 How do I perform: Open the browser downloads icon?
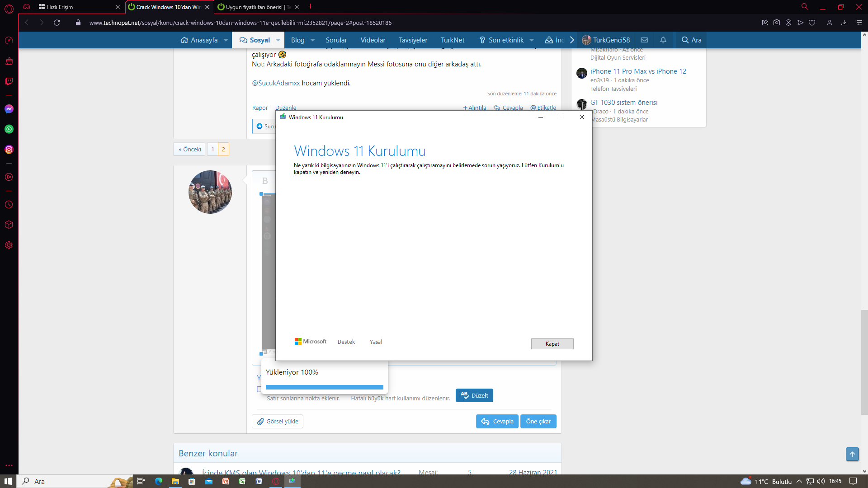(x=844, y=23)
